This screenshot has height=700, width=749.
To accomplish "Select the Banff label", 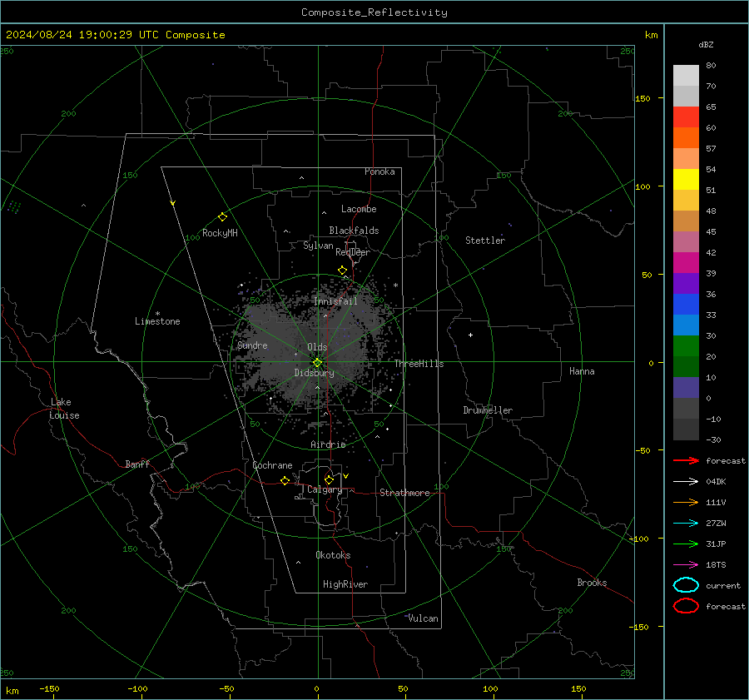I will (x=137, y=464).
